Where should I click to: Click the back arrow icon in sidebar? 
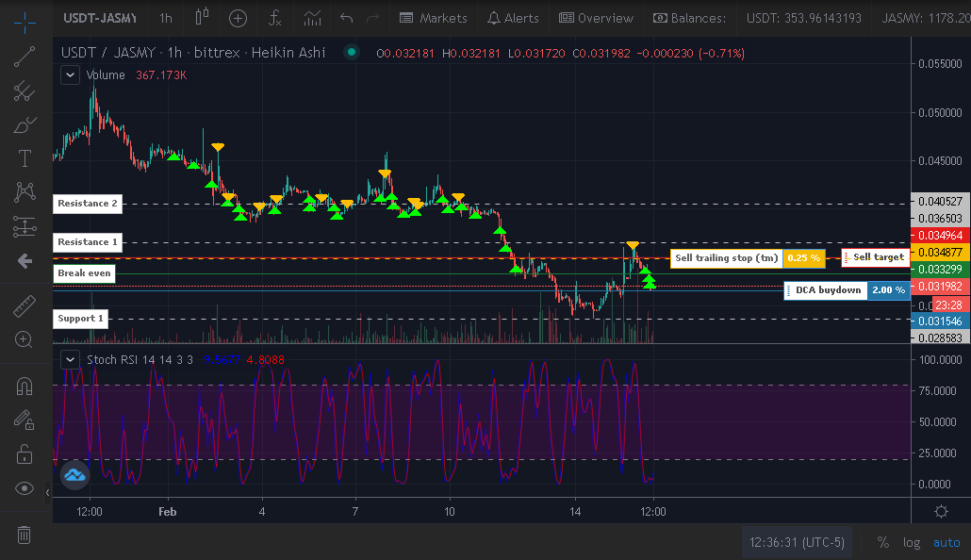25,261
